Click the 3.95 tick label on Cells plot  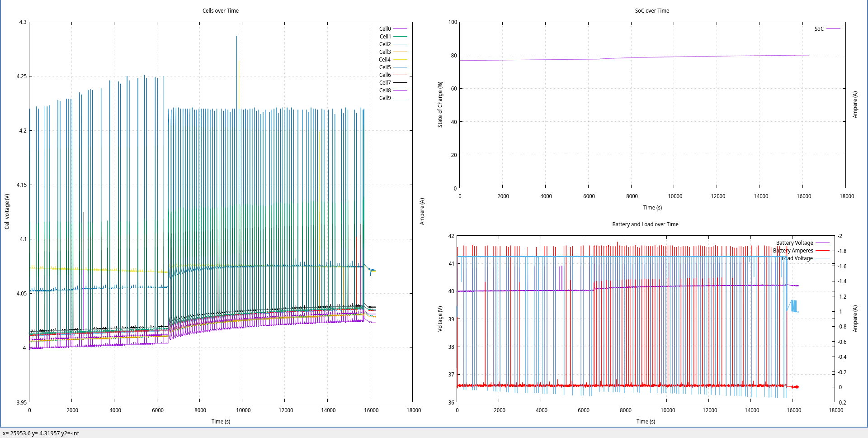coord(21,402)
